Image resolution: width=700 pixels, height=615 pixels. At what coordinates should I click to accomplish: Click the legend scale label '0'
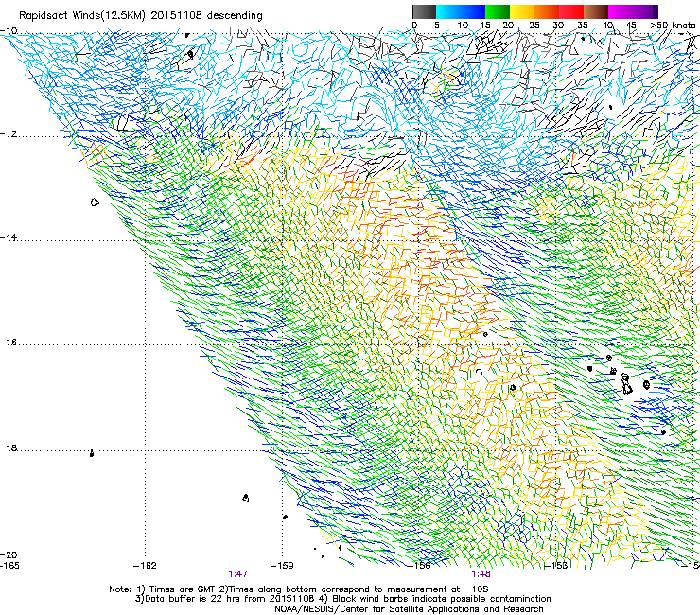(x=414, y=25)
